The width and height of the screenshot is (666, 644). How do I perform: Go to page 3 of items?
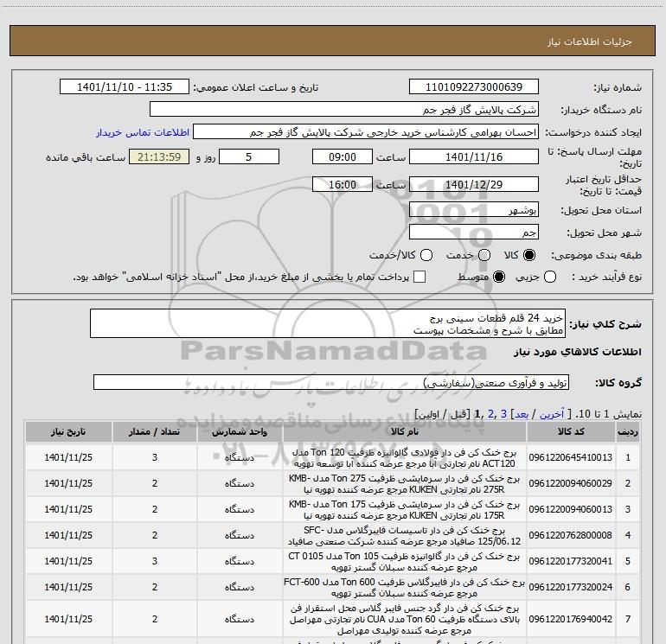[503, 414]
